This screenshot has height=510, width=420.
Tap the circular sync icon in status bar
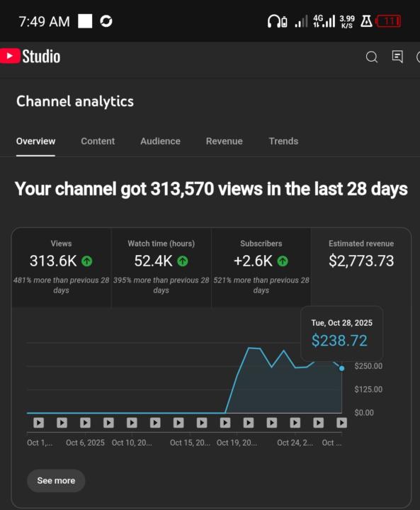tap(106, 21)
